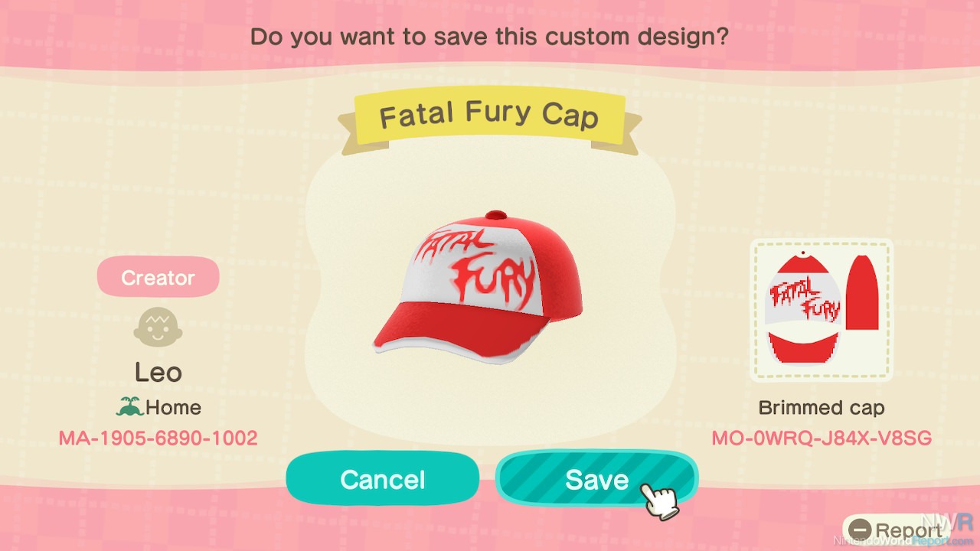
Task: Click the Creator pink label
Action: (x=158, y=278)
